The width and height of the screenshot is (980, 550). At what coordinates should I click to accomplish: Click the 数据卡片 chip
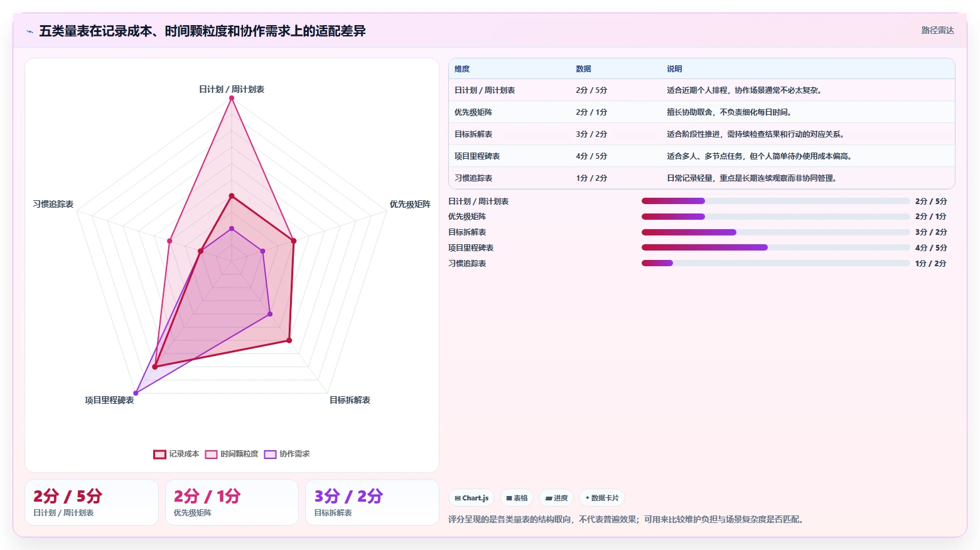coord(601,498)
